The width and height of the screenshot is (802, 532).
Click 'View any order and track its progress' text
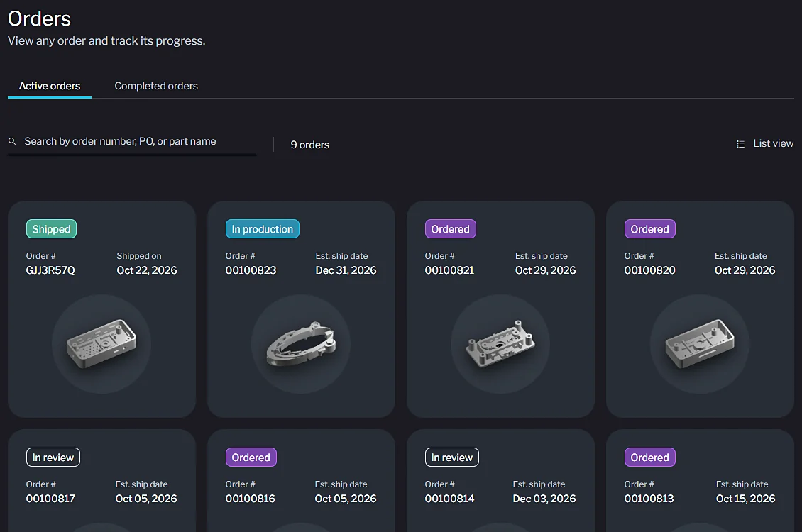[x=106, y=41]
